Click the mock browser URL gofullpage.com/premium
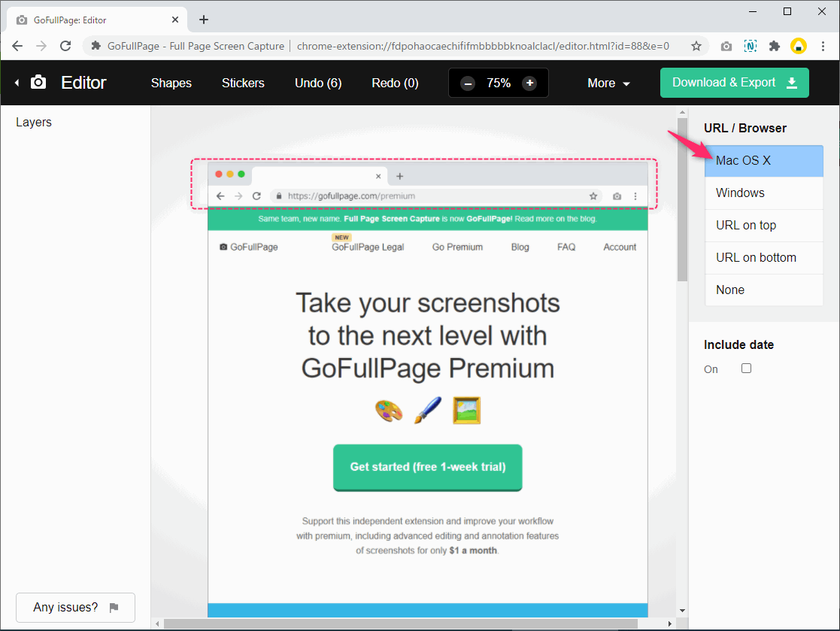Screen dimensions: 840x631 point(351,196)
